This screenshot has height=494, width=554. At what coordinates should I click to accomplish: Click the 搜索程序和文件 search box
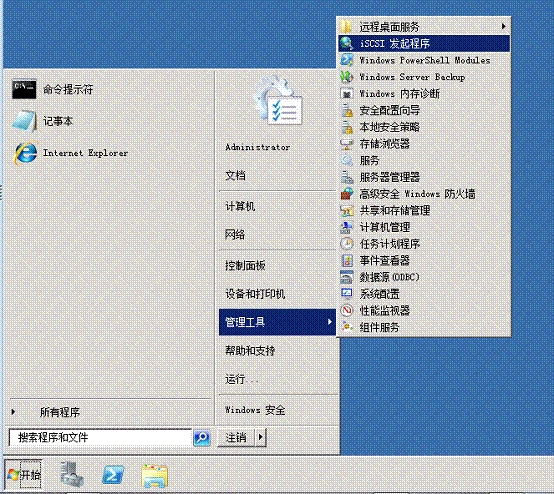pyautogui.click(x=100, y=438)
